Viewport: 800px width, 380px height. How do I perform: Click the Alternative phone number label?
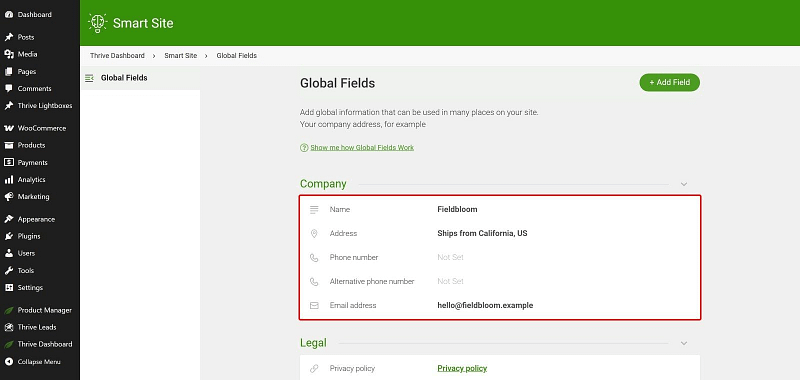pyautogui.click(x=372, y=282)
